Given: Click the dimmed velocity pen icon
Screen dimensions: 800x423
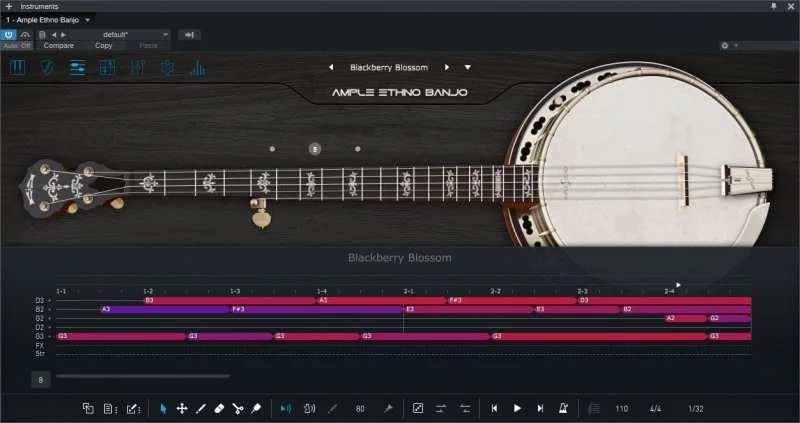Looking at the screenshot, I should (x=333, y=408).
